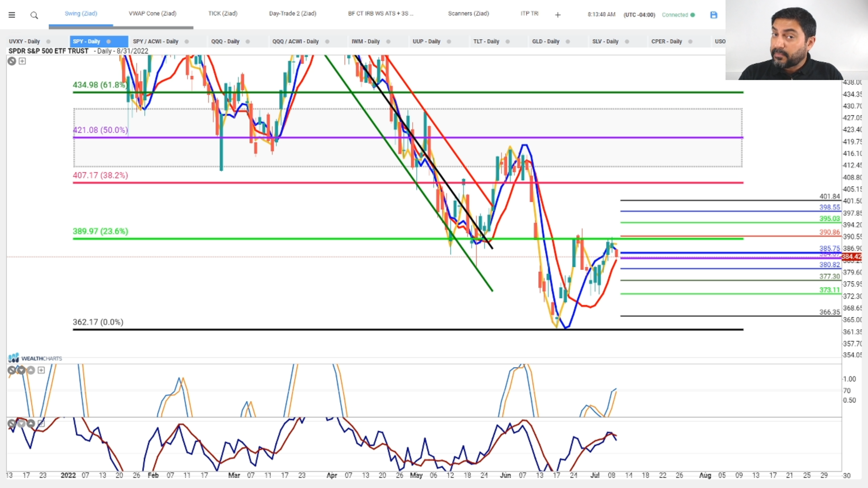Click the dot beside TLT - Daily tab
The width and height of the screenshot is (868, 488).
click(508, 42)
